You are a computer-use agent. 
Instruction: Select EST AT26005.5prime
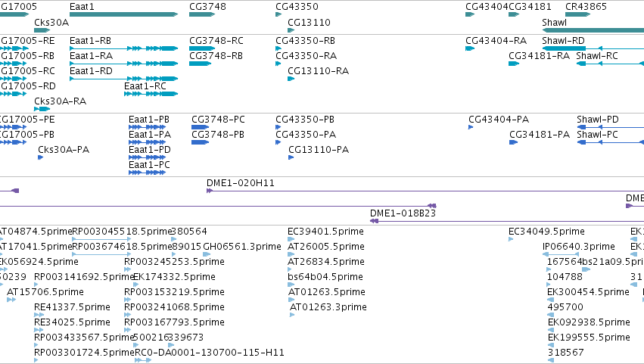[x=325, y=247]
